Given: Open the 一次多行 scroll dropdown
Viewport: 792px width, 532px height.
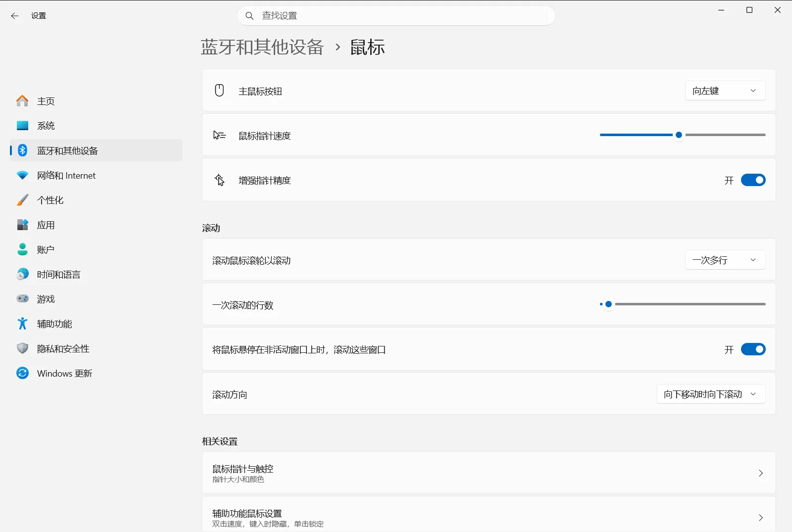Looking at the screenshot, I should click(725, 260).
